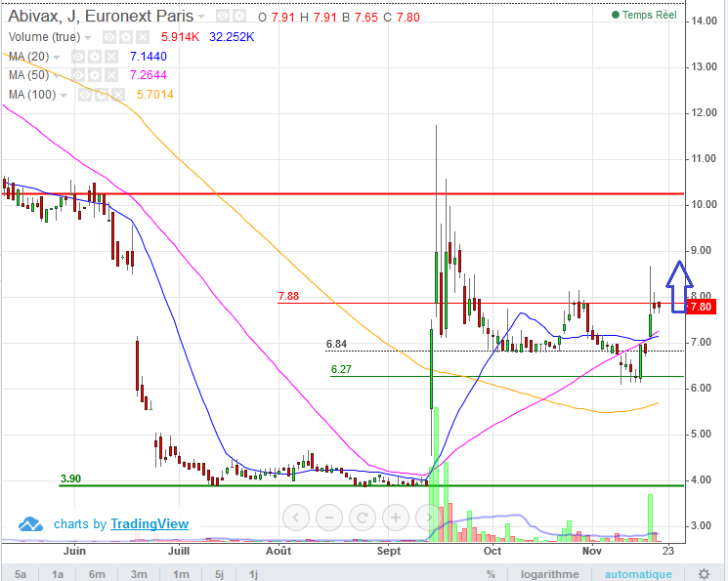Toggle visibility of MA (50) line
Image resolution: width=728 pixels, height=581 pixels.
point(77,75)
